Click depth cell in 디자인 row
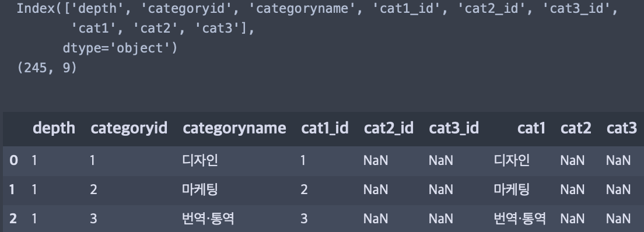Image resolution: width=644 pixels, height=232 pixels. point(34,160)
